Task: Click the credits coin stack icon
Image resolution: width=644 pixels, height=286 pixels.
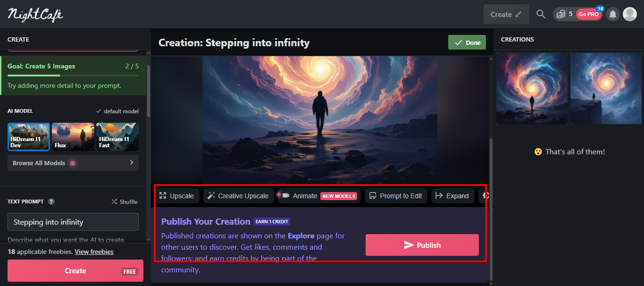Action: pos(560,14)
